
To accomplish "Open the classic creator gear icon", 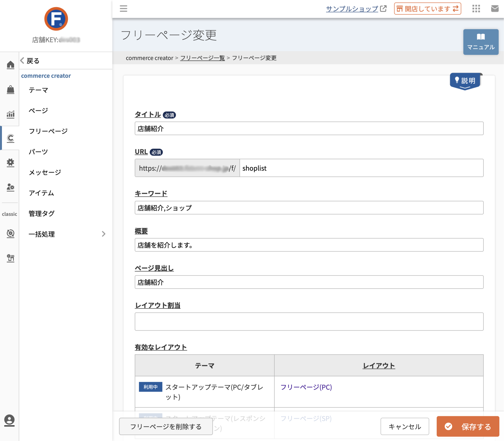I will (10, 233).
